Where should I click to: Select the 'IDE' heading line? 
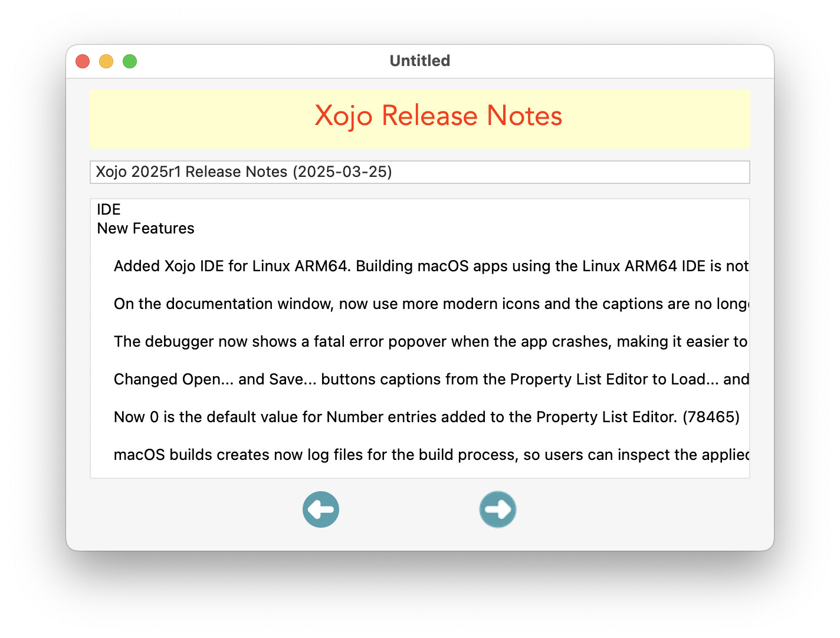[x=109, y=209]
